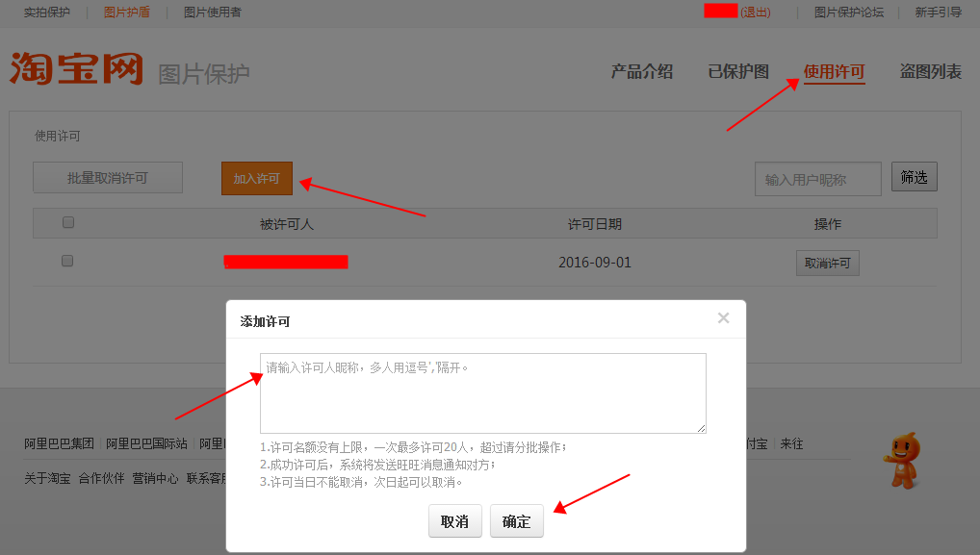This screenshot has width=980, height=555.
Task: Click the 筛选 filter button
Action: [x=914, y=177]
